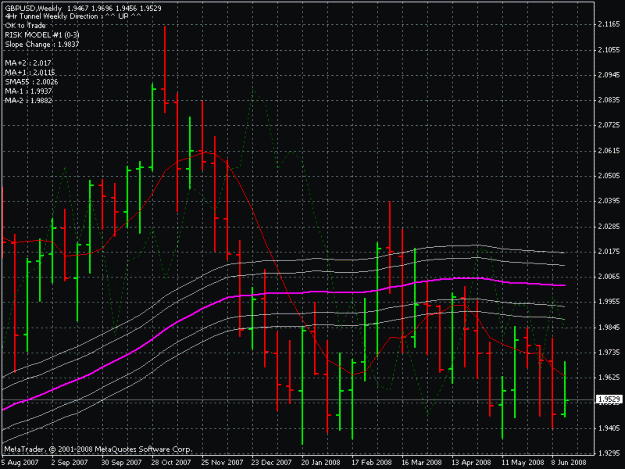Click the '13 Apr 2008' date label
The image size is (625, 469).
tap(471, 462)
